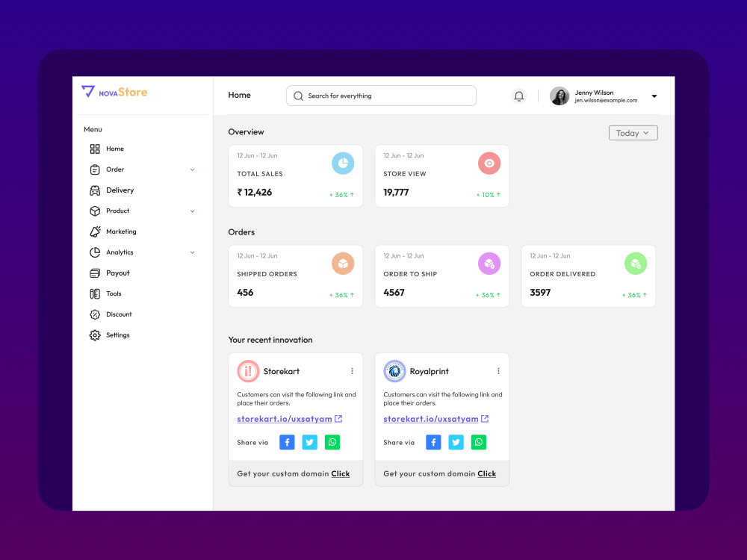Open Royalprint external link icon

click(485, 419)
